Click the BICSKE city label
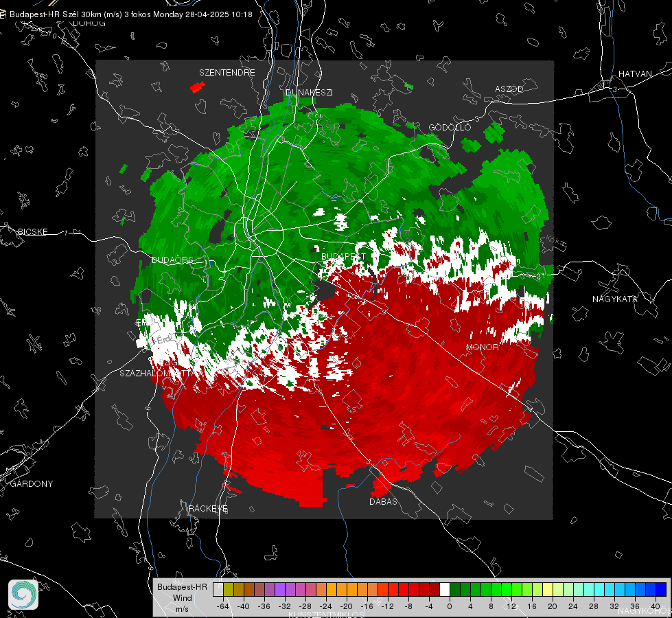672x618 pixels. 33,231
